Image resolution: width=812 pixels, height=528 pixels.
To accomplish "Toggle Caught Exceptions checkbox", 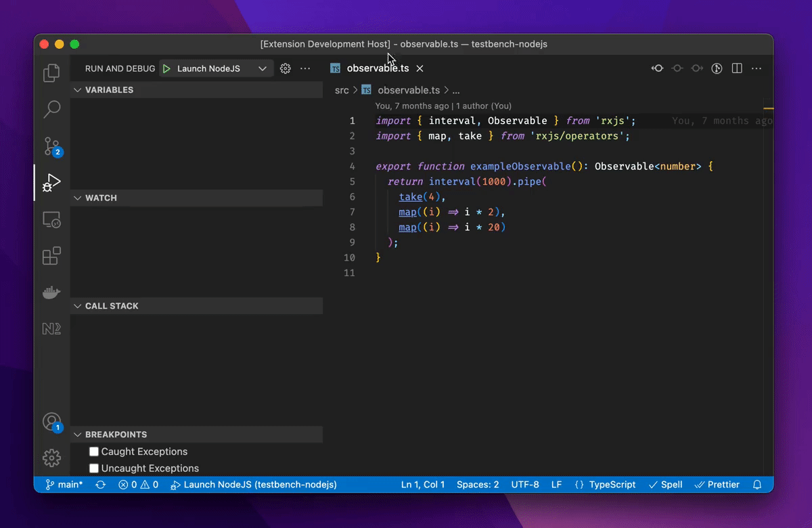I will (x=94, y=452).
